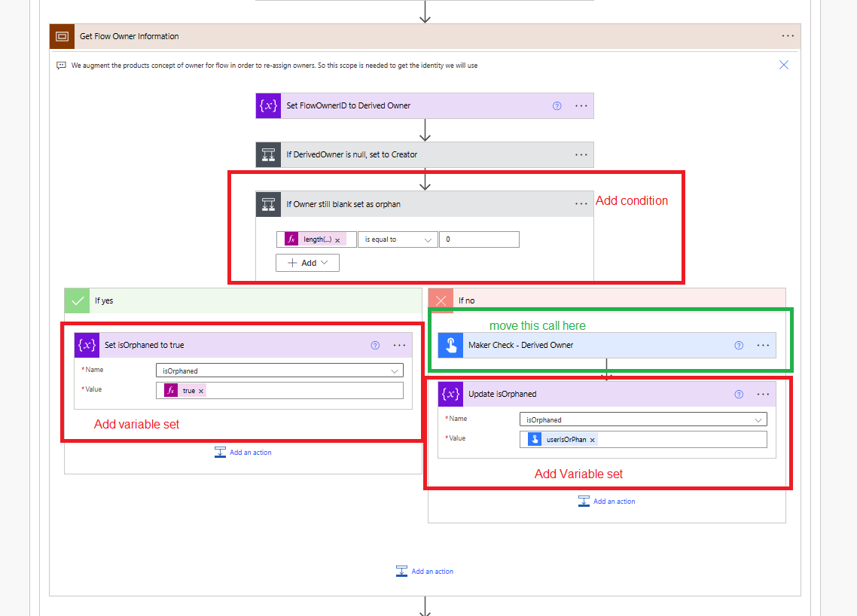Open the is equal to operator dropdown
This screenshot has width=857, height=616.
pos(398,239)
